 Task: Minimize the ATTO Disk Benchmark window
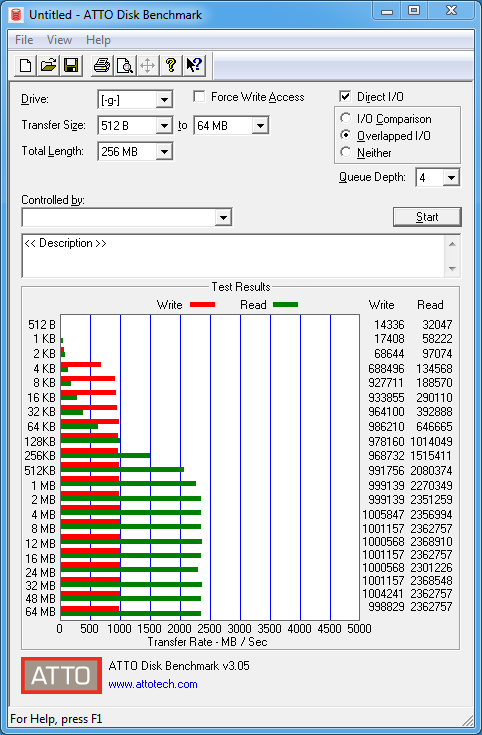coord(387,11)
